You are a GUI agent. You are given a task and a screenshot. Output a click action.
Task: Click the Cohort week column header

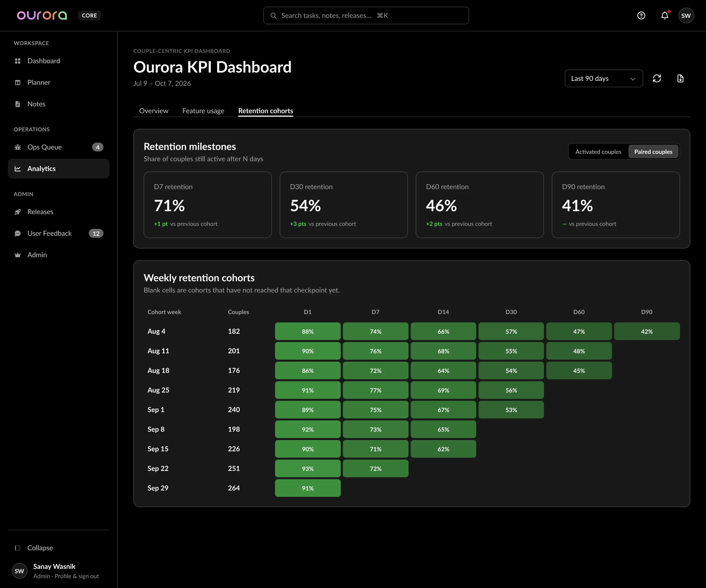164,312
